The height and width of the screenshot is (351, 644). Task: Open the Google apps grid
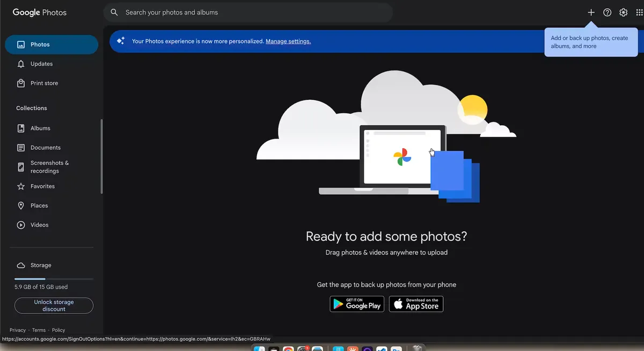click(x=639, y=12)
